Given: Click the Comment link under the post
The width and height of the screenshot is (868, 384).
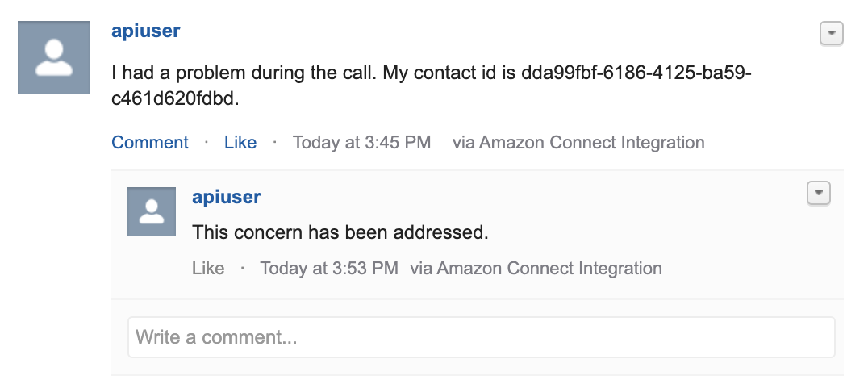Looking at the screenshot, I should (150, 142).
